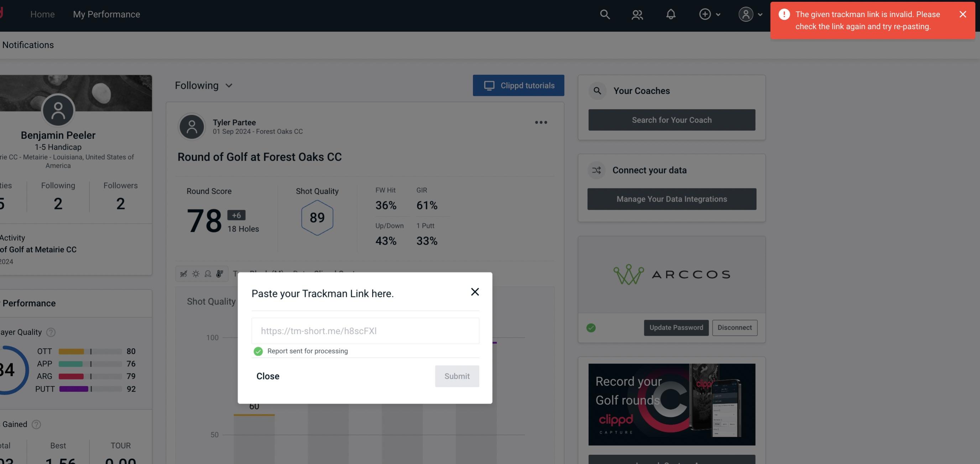
Task: Expand the user profile dropdown menu
Action: (x=751, y=14)
